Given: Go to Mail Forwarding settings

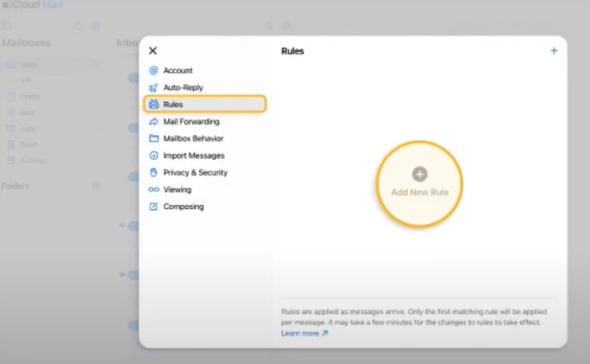Looking at the screenshot, I should tap(190, 122).
